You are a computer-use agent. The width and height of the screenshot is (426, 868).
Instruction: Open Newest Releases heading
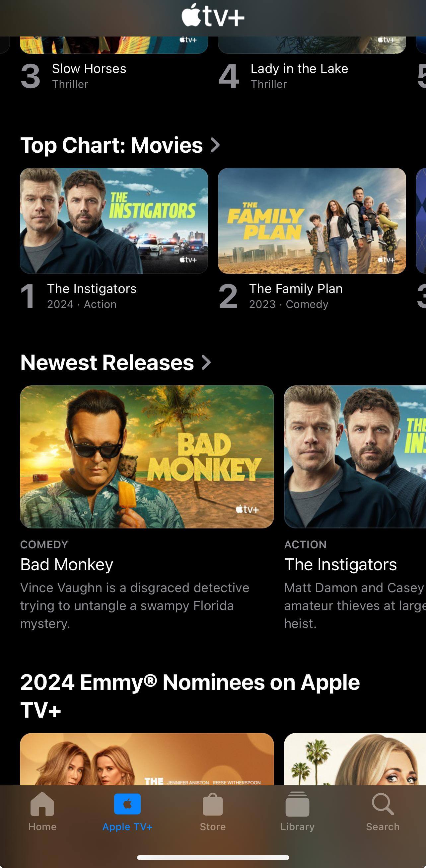(x=107, y=362)
